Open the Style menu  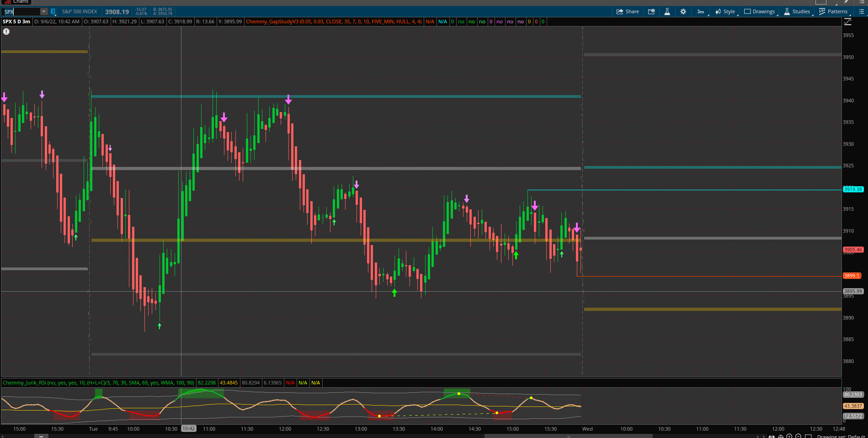tap(725, 11)
